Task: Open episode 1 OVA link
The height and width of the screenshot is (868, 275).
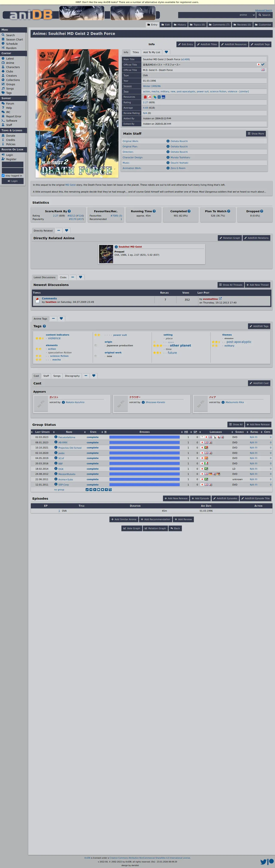Action: click(x=59, y=511)
